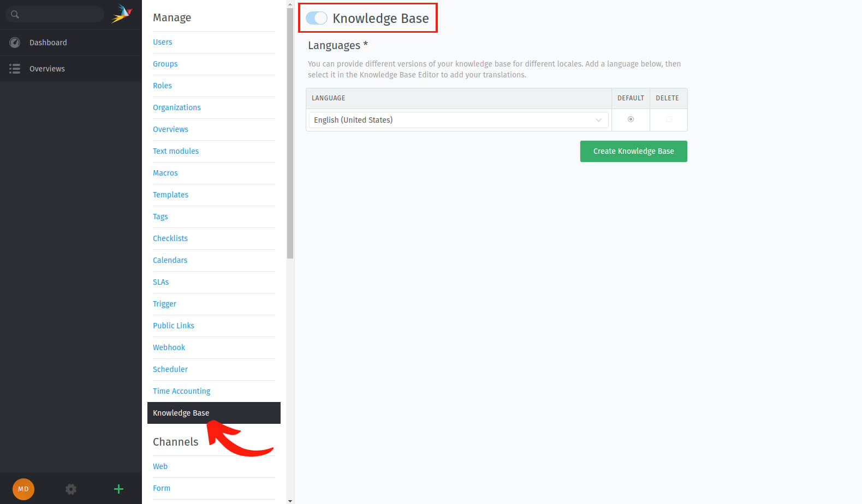The width and height of the screenshot is (862, 504).
Task: Click the Dashboard label in left navigation
Action: [x=48, y=43]
